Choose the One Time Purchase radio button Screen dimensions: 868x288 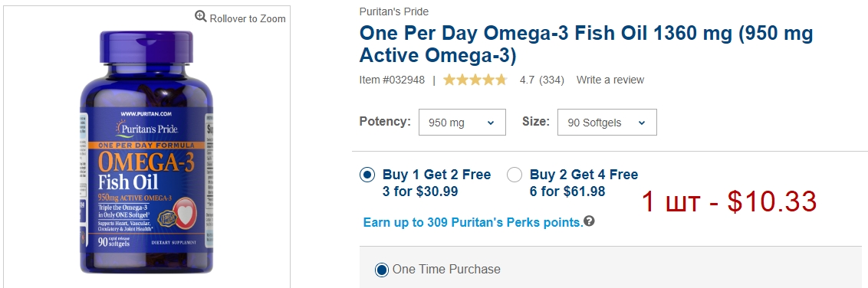(381, 270)
